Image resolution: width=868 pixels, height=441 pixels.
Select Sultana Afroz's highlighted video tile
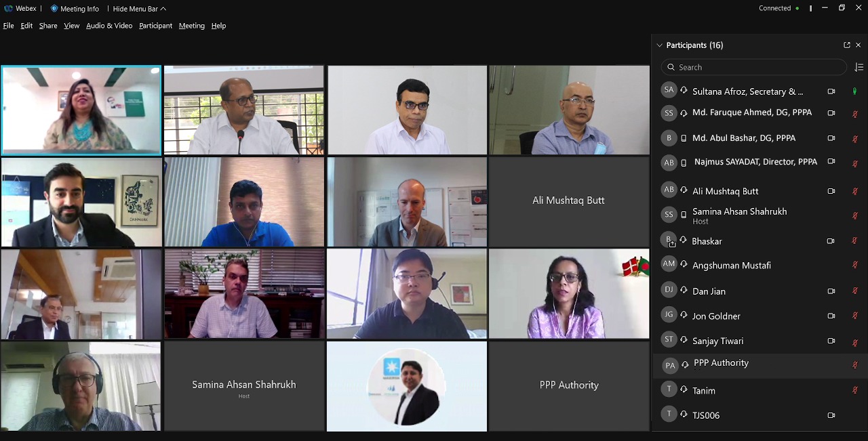point(81,110)
